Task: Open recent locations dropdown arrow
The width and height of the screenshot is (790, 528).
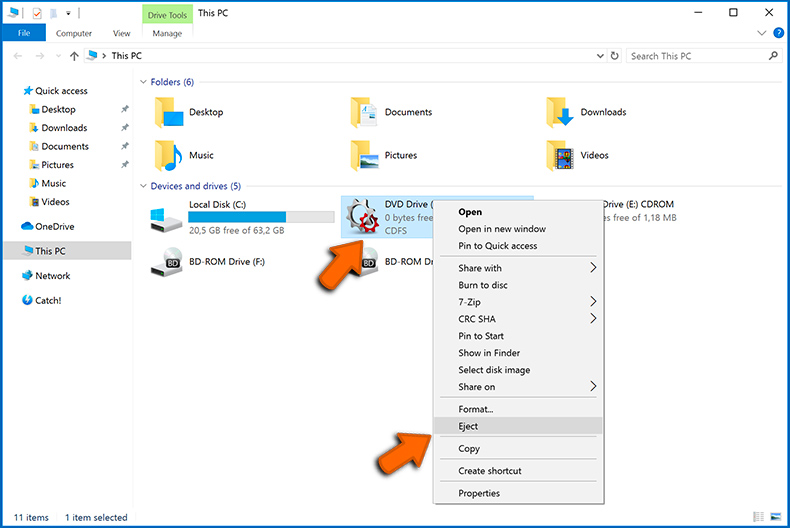Action: coord(58,56)
